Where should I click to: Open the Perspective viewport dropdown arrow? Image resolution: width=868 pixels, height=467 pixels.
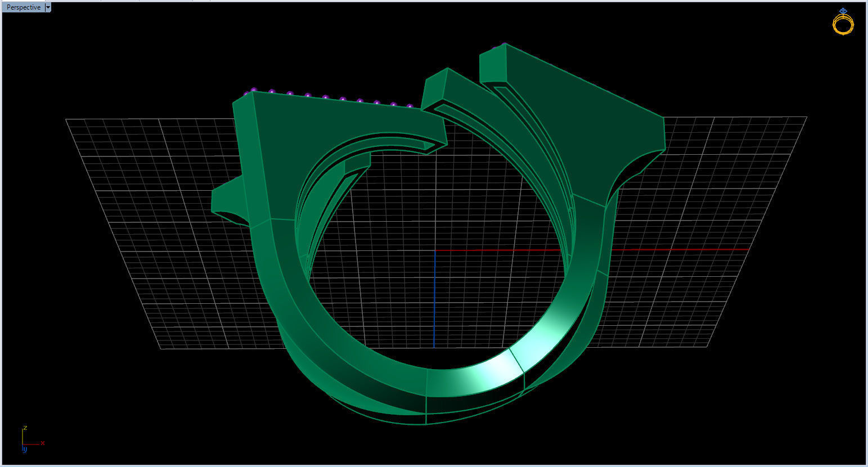48,7
